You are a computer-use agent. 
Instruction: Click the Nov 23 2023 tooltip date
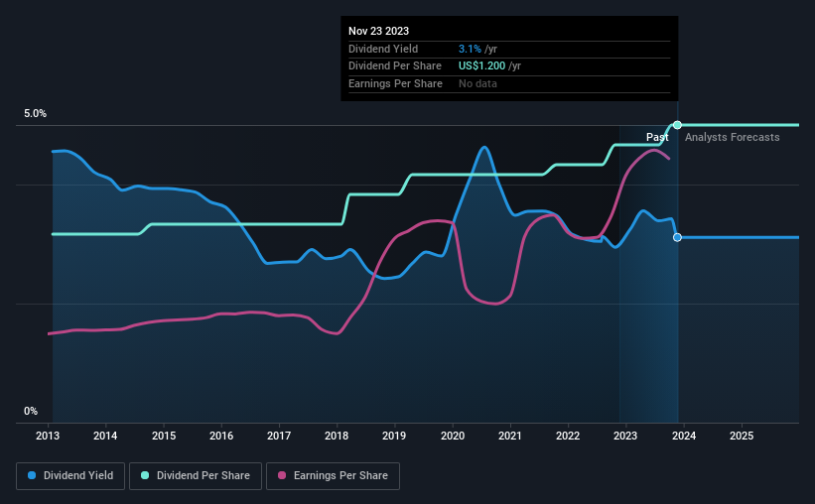(378, 31)
